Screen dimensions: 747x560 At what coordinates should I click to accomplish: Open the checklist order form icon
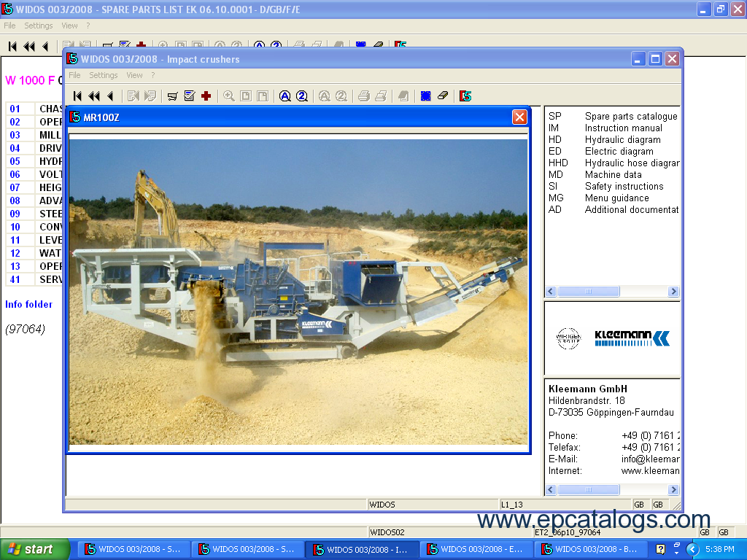(189, 96)
